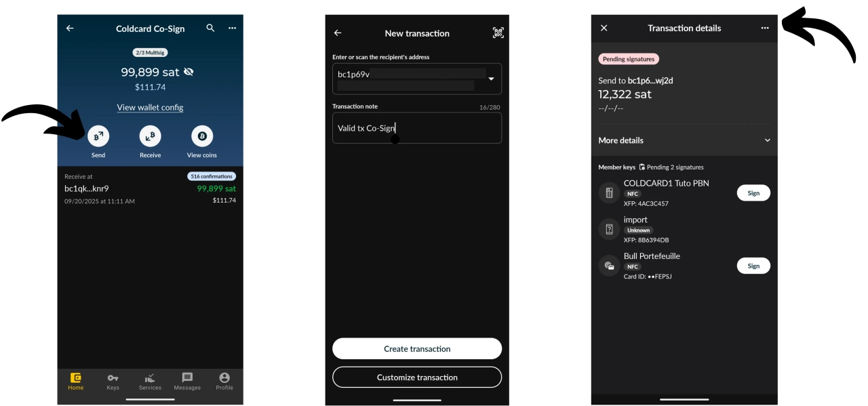
Task: Click the import key unknown icon
Action: [609, 229]
